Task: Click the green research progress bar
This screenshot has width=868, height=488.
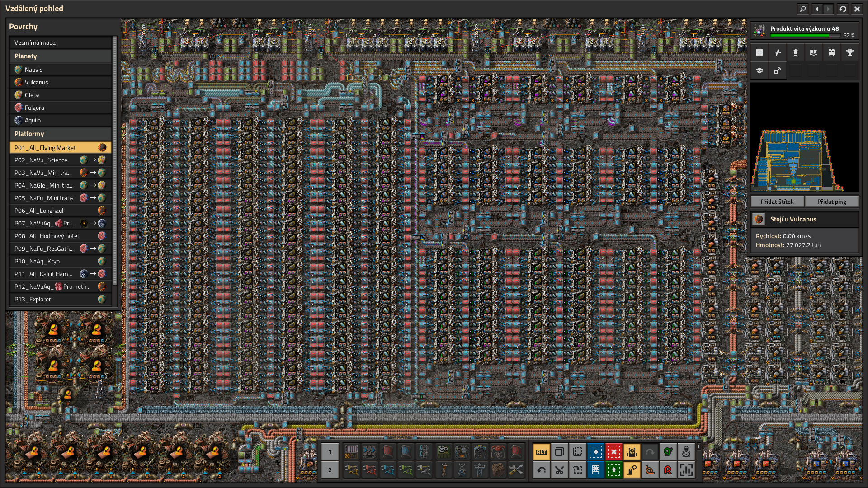Action: 805,35
